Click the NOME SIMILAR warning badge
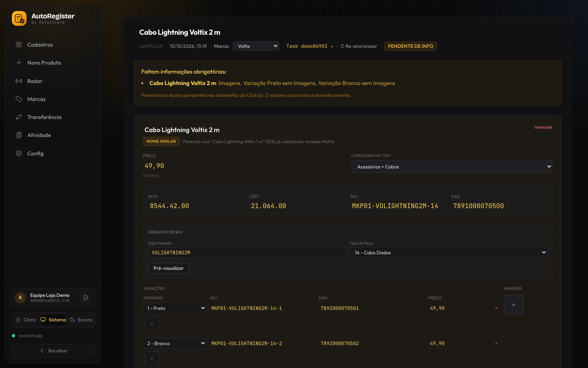 [161, 141]
